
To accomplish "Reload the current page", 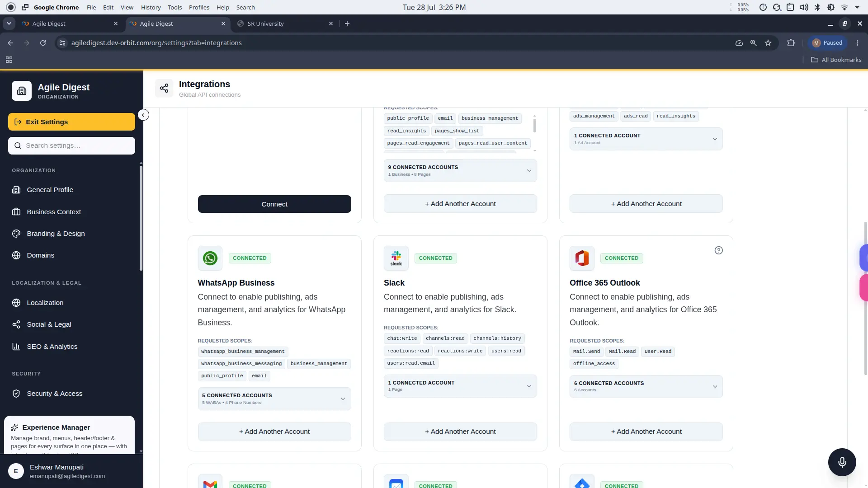I will pyautogui.click(x=43, y=43).
